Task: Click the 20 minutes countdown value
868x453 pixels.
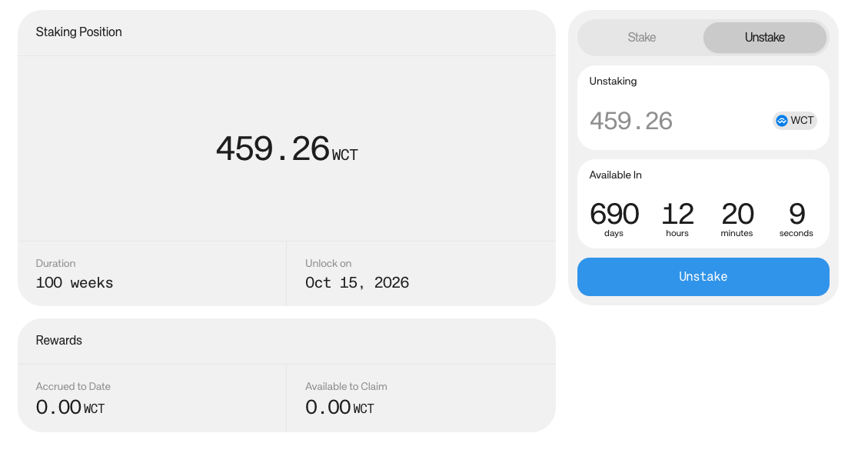Action: (737, 214)
